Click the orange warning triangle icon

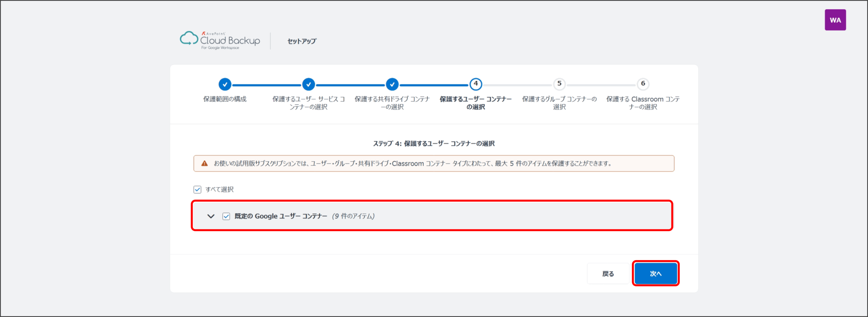click(204, 163)
